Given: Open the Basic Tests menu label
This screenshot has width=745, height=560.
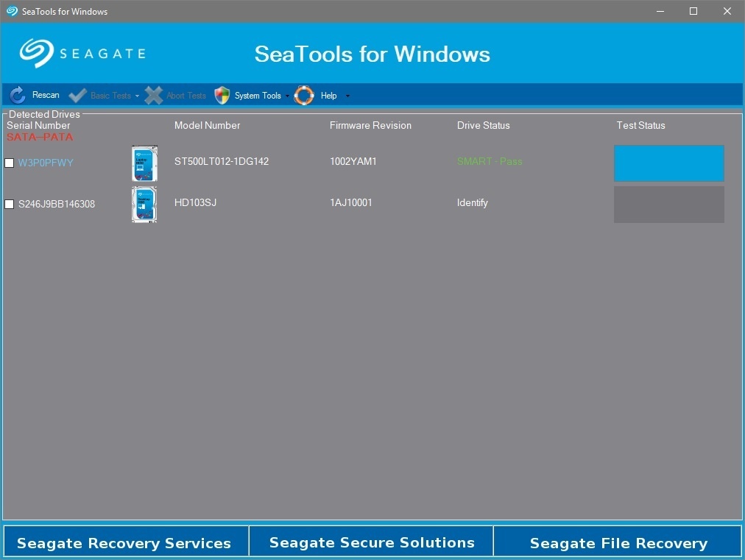Looking at the screenshot, I should pyautogui.click(x=110, y=96).
